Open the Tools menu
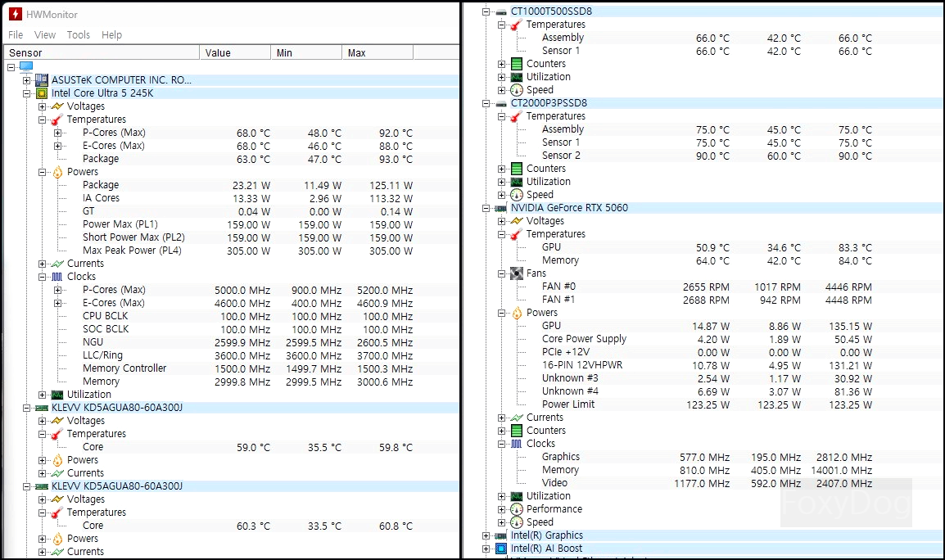 [79, 35]
